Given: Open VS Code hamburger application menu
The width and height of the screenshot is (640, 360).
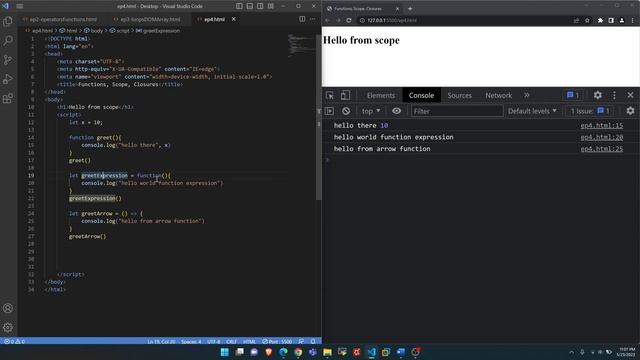Looking at the screenshot, I should (20, 6).
